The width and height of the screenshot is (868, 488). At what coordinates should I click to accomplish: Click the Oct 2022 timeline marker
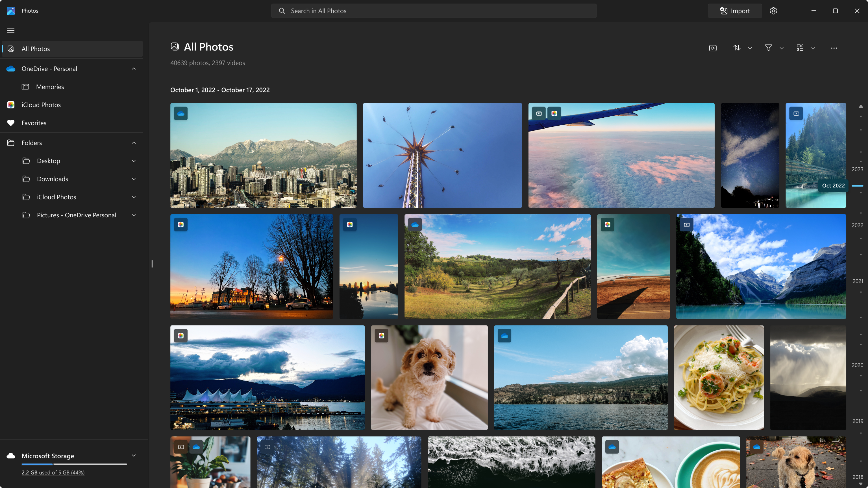tap(833, 185)
